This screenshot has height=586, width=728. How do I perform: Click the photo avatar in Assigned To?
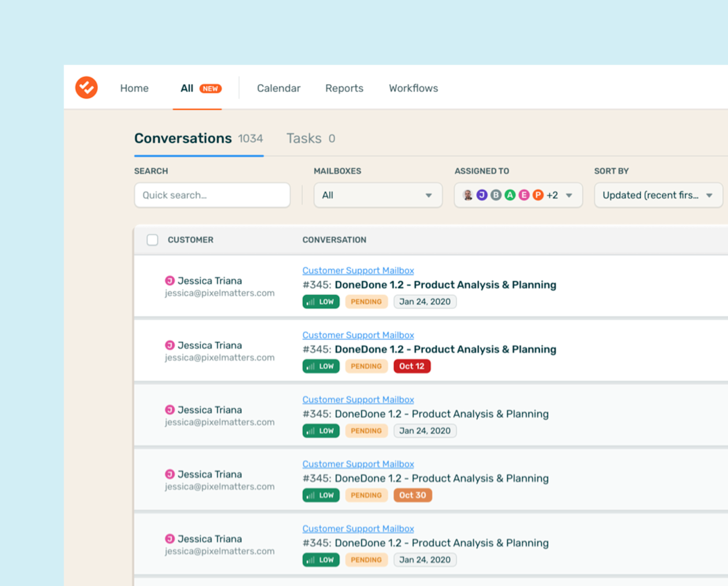click(x=467, y=195)
